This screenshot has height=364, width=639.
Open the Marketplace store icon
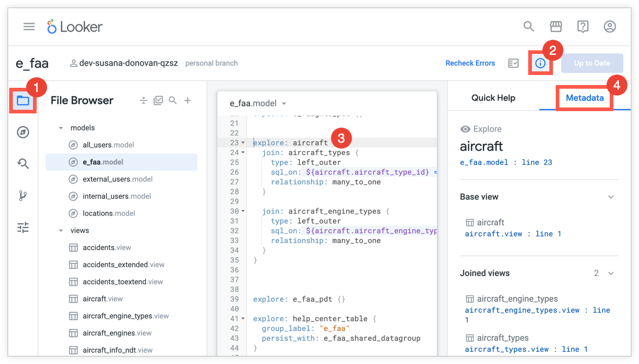pos(556,27)
